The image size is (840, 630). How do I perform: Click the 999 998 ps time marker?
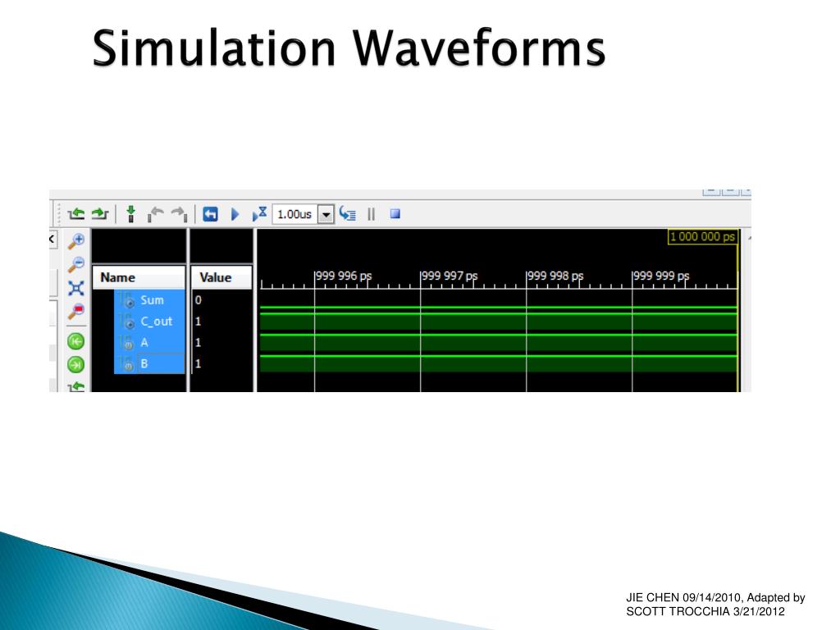555,276
